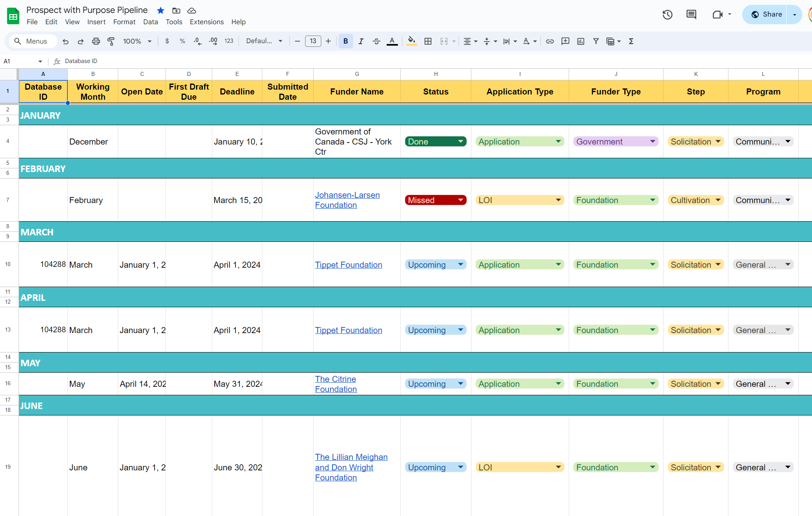Open the Missed status dropdown for Johansen-Larsen

coord(460,200)
